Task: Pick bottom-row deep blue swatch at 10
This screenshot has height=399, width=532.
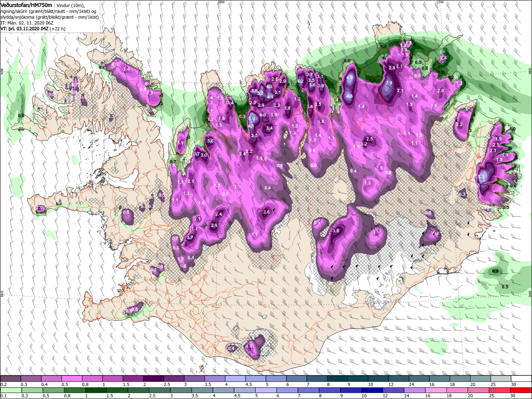Action: [x=372, y=391]
